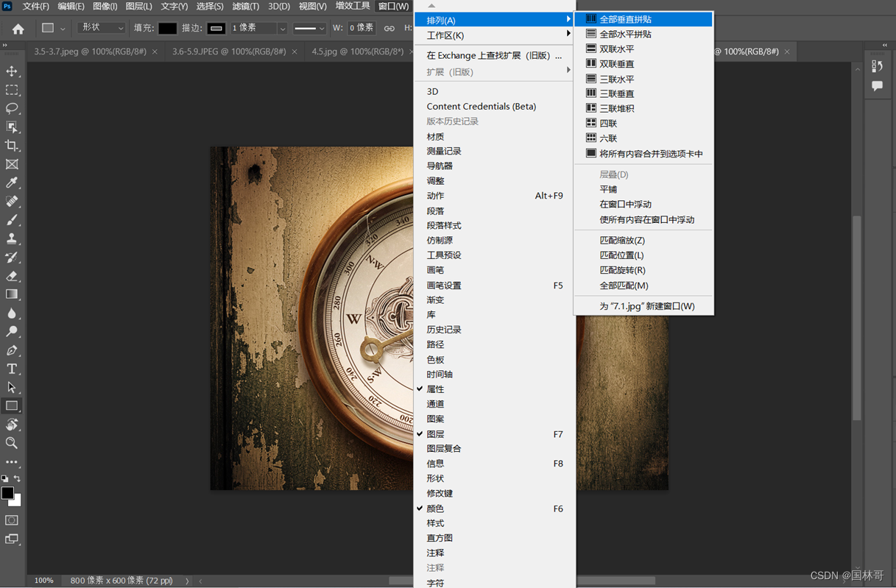The height and width of the screenshot is (588, 896).
Task: Swap foreground and background colors
Action: [x=17, y=479]
